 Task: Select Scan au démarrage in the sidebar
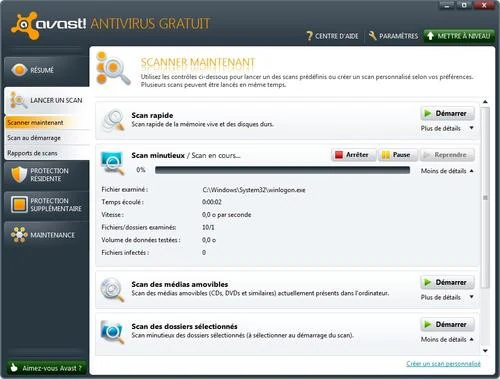47,138
